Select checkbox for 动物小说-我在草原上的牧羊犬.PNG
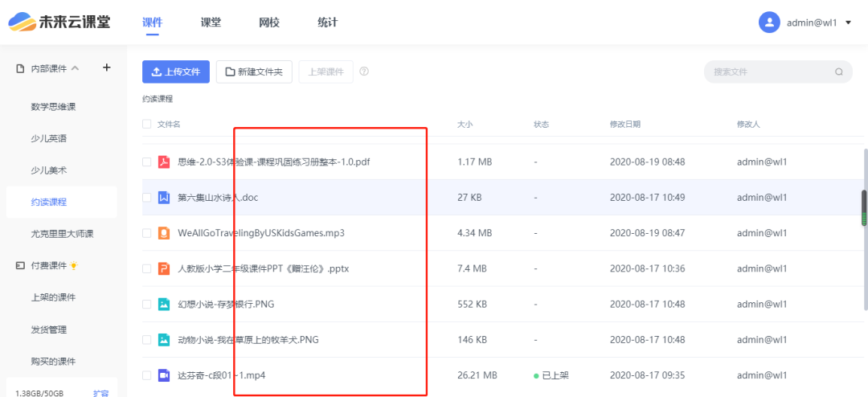The height and width of the screenshot is (397, 868). click(146, 339)
